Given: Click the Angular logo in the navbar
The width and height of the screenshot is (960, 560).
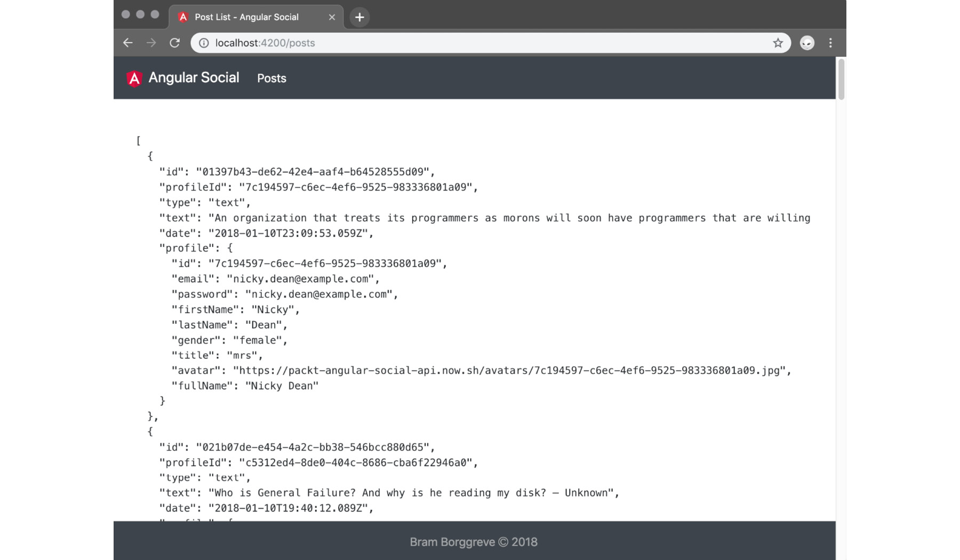Looking at the screenshot, I should (x=134, y=78).
